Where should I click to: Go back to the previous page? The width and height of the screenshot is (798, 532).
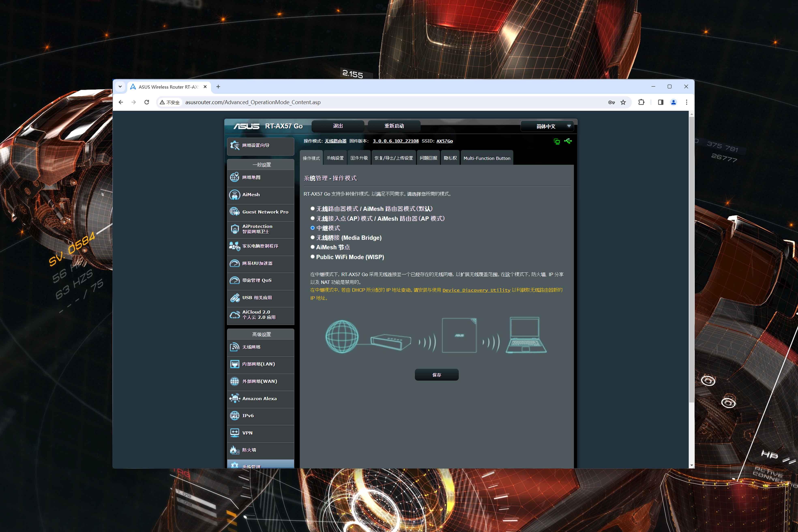pos(121,102)
